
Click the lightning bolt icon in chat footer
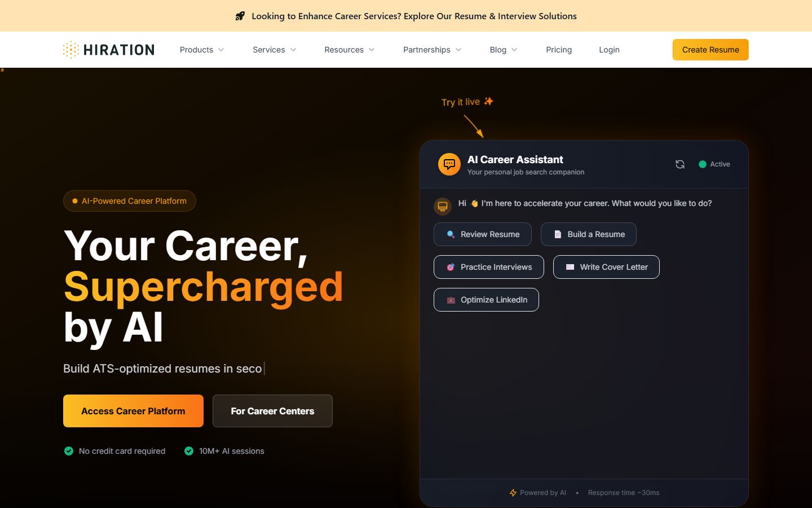pos(513,493)
